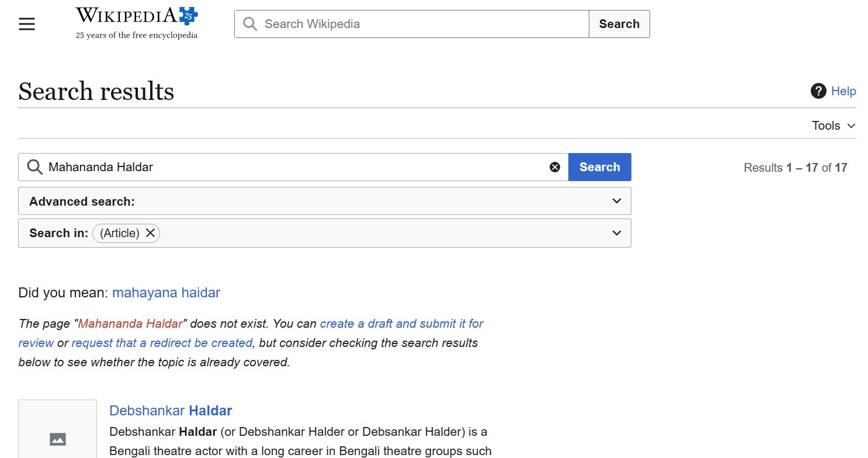Click the help question mark icon
Screen dimensions: 868x458
[818, 91]
